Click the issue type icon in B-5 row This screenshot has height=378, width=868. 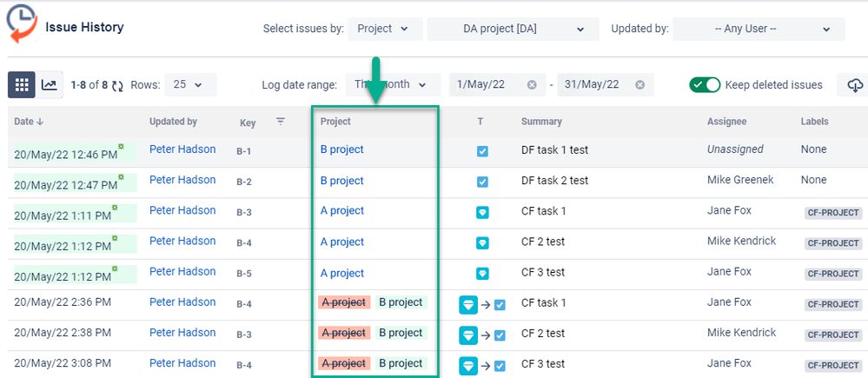click(482, 274)
